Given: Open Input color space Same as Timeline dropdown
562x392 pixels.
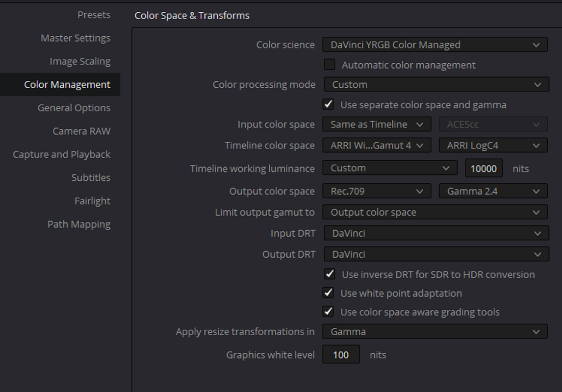Looking at the screenshot, I should pos(377,124).
